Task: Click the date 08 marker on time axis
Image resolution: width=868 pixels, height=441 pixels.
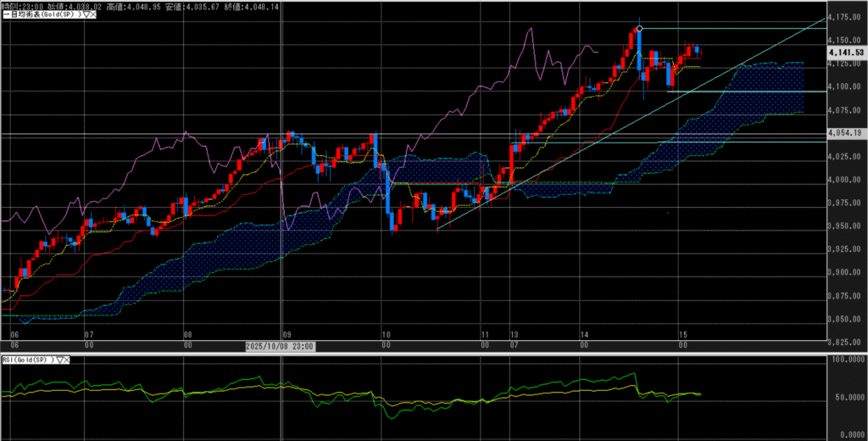Action: pos(187,335)
